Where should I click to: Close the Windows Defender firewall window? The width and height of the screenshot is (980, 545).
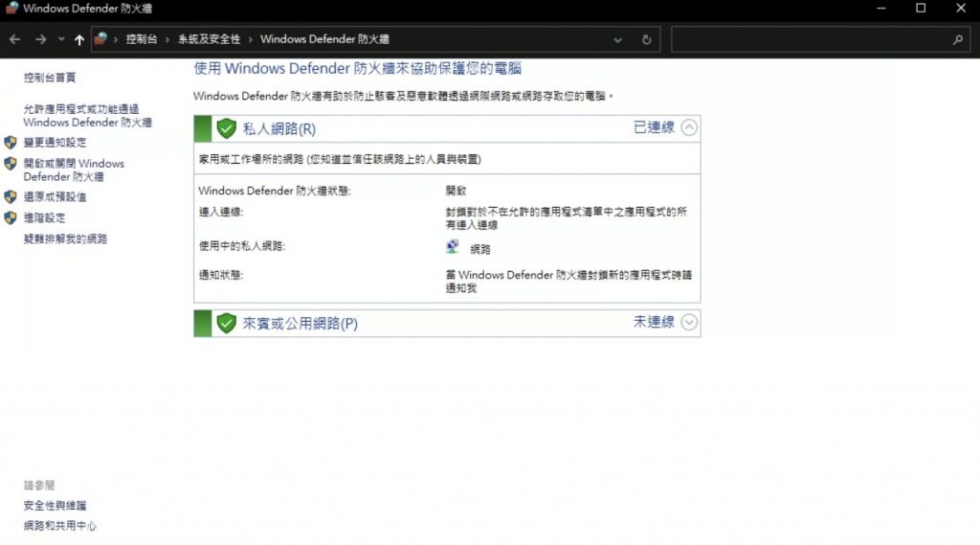(x=961, y=8)
